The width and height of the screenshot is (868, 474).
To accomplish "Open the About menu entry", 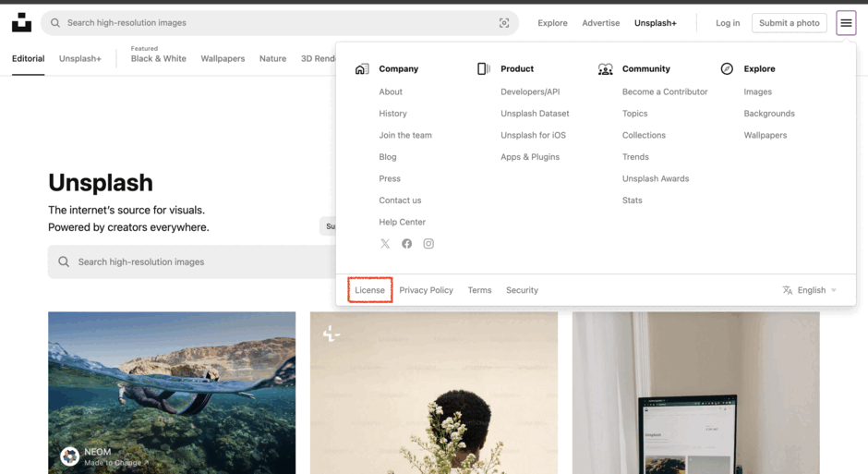I will [391, 91].
